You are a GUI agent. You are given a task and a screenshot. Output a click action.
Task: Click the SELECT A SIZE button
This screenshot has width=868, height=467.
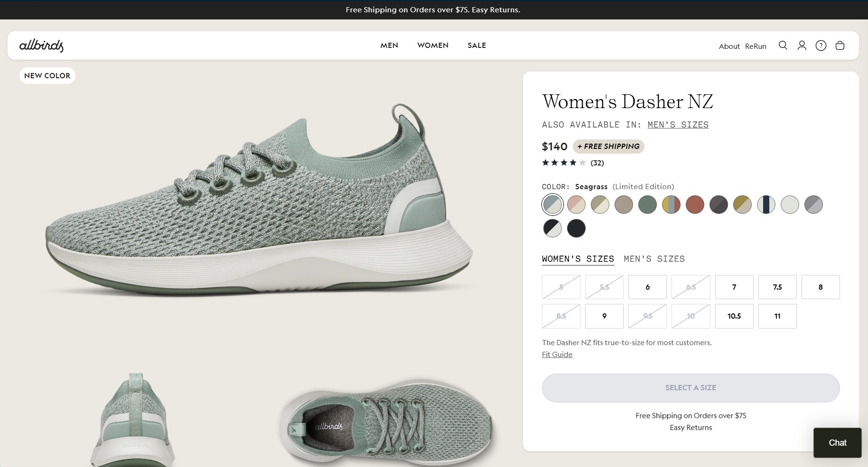pyautogui.click(x=691, y=388)
